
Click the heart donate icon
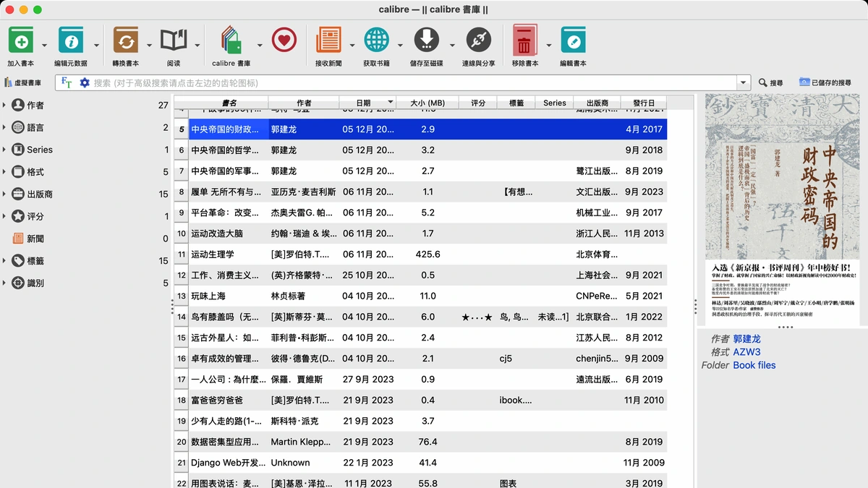[284, 40]
